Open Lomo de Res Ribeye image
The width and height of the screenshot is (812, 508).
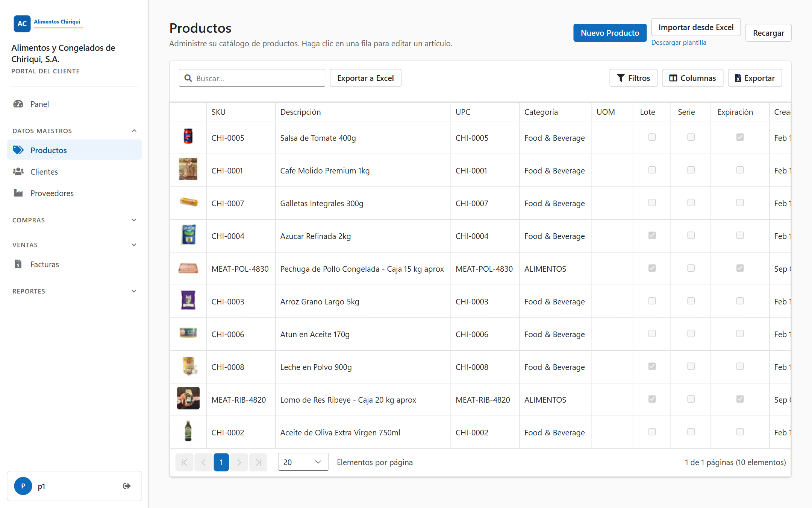(188, 398)
